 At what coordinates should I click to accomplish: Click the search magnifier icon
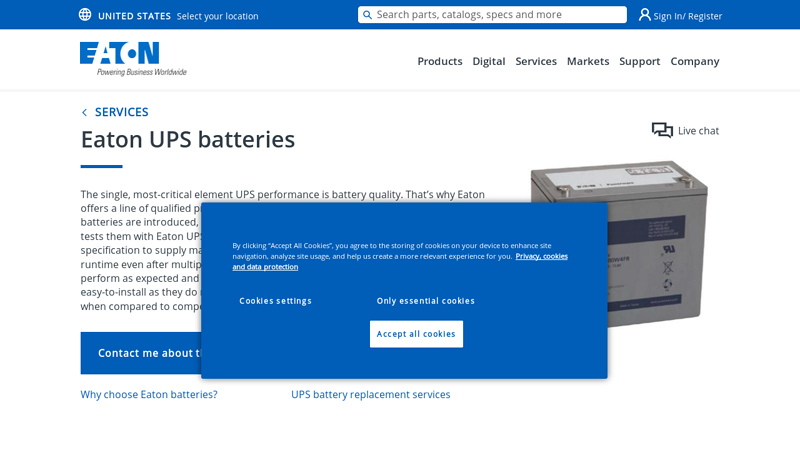[x=367, y=15]
